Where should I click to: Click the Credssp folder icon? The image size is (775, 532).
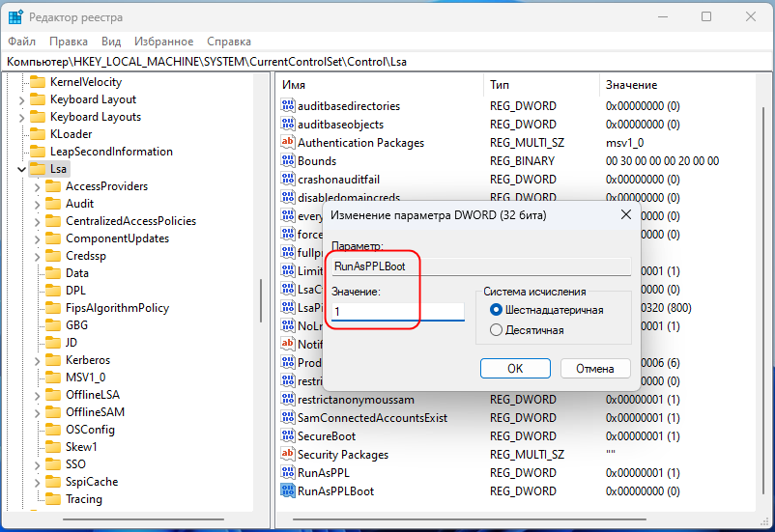tap(53, 256)
